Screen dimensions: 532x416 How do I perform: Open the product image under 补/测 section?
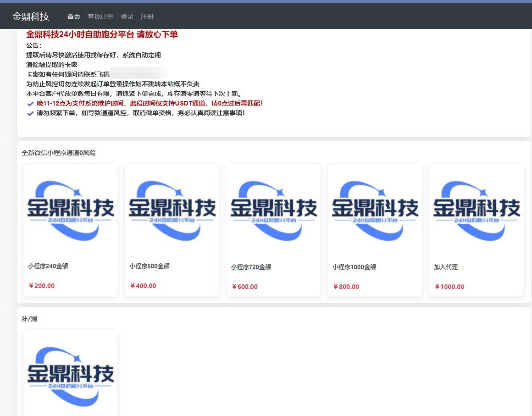coord(71,377)
